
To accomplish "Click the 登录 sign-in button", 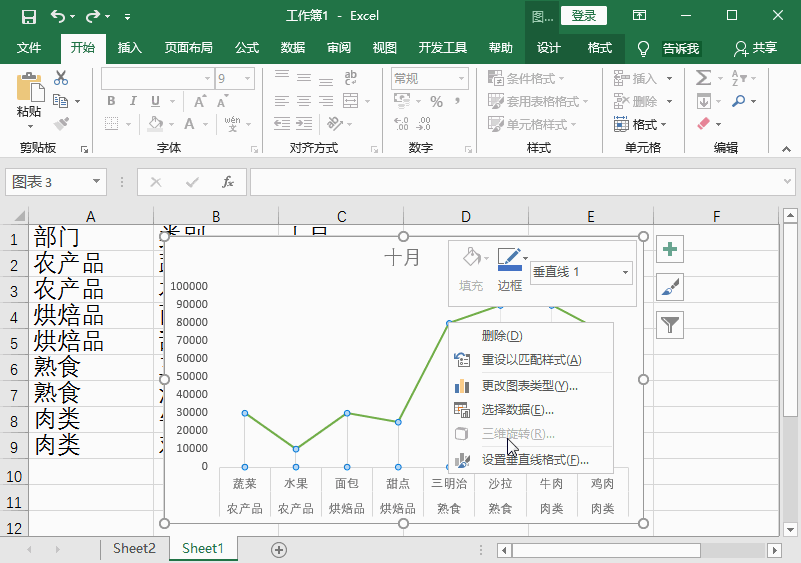I will coord(583,16).
